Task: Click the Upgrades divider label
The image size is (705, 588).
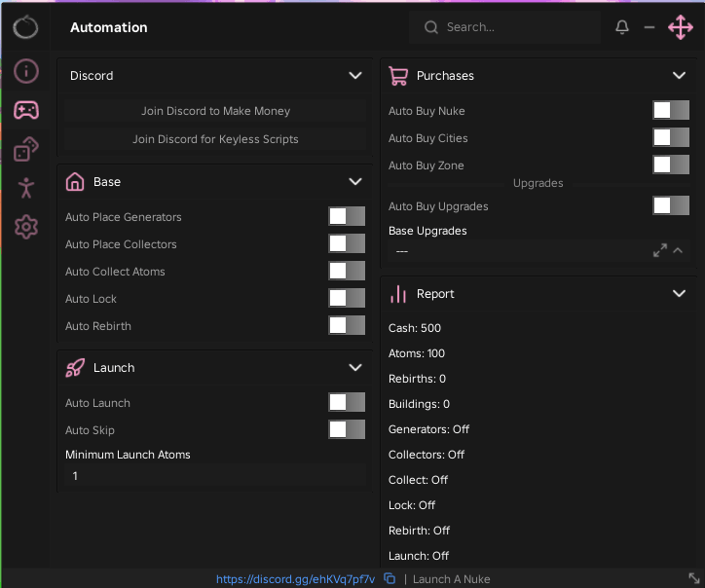Action: pyautogui.click(x=538, y=183)
